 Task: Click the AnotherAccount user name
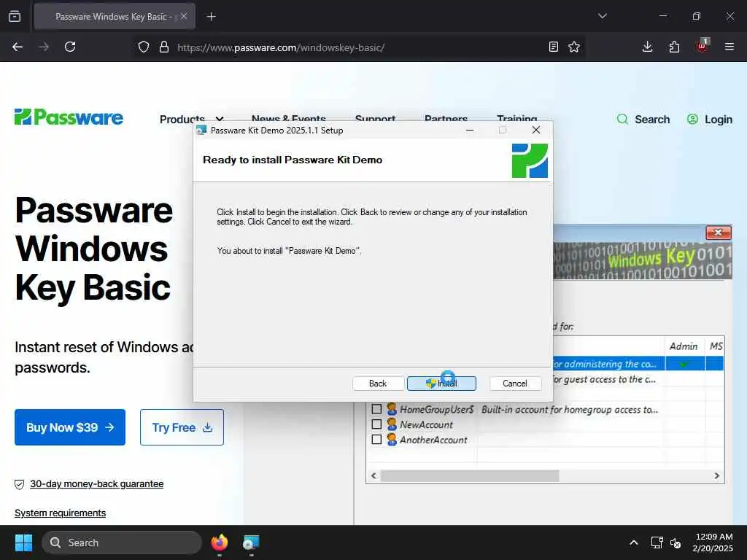coord(433,440)
